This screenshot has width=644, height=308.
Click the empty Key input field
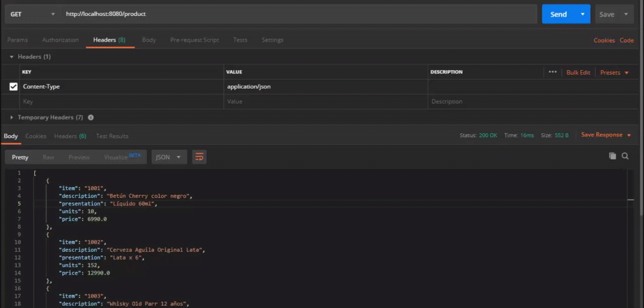(x=122, y=101)
